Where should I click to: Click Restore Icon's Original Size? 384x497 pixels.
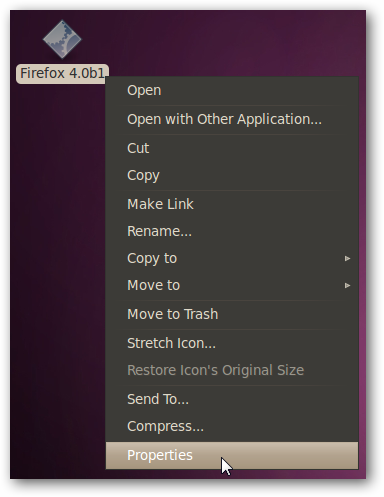(232, 370)
